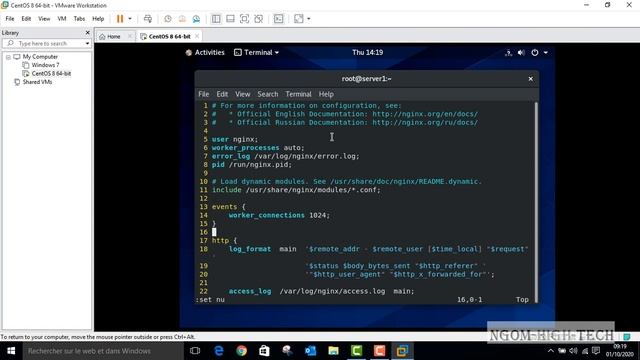
Task: Click the nginx.org/en/docs URL text
Action: [x=425, y=114]
